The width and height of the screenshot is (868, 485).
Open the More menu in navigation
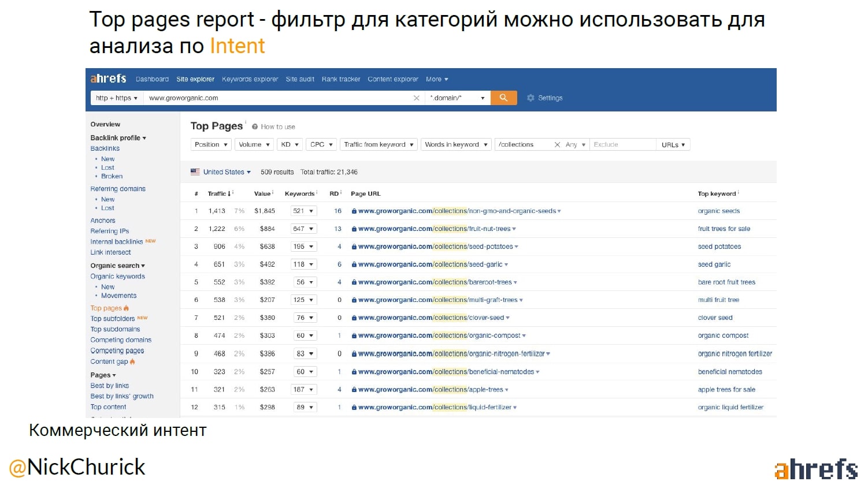coord(436,80)
